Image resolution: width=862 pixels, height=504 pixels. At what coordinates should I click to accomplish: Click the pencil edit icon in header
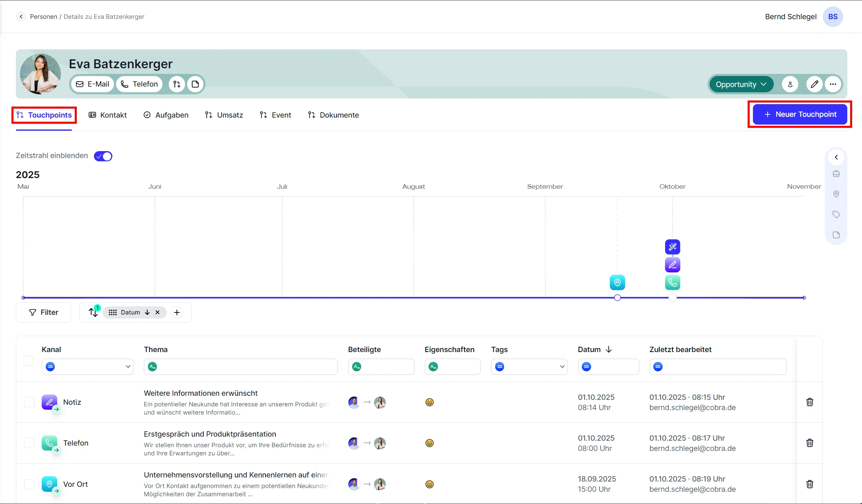click(814, 85)
